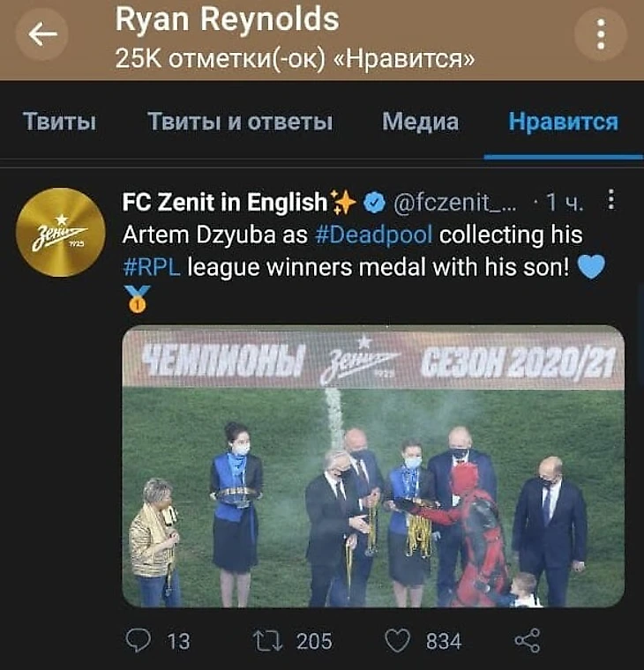This screenshot has height=670, width=644.
Task: Click the 1 ч. tweet timestamp
Action: (565, 202)
